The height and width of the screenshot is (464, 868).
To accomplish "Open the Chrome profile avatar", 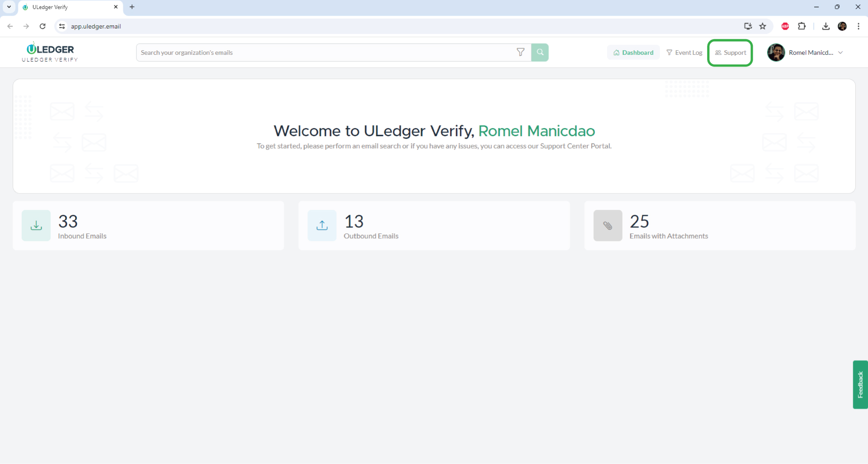I will click(x=842, y=26).
